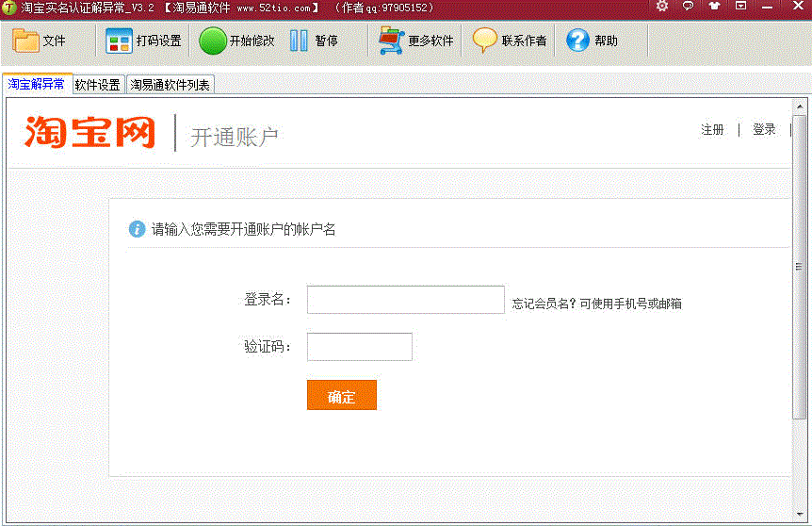Click the 验证码 input field
Screen dimensions: 812x526
point(360,347)
